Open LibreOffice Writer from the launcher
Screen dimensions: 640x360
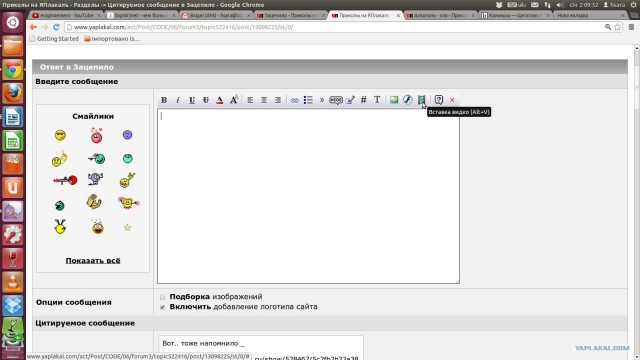(13, 117)
